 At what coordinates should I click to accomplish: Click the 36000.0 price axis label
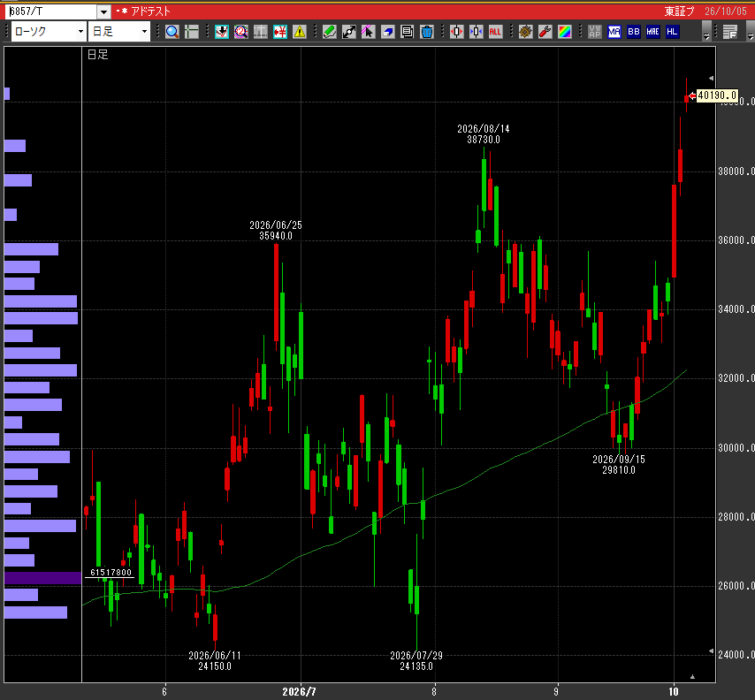(736, 240)
